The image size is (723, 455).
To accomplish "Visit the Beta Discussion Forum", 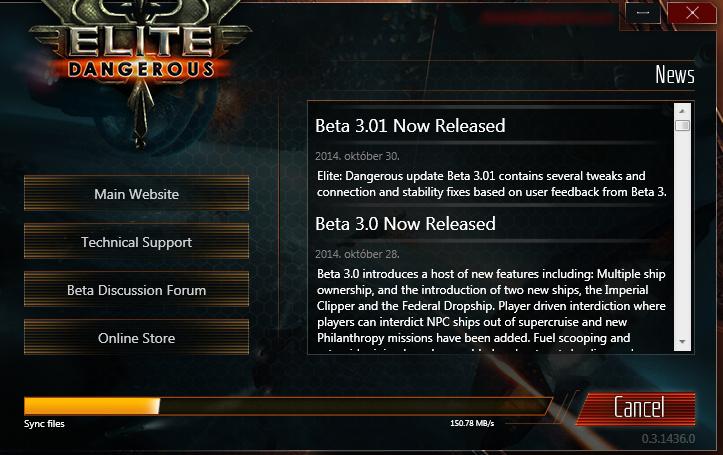I will [x=136, y=290].
